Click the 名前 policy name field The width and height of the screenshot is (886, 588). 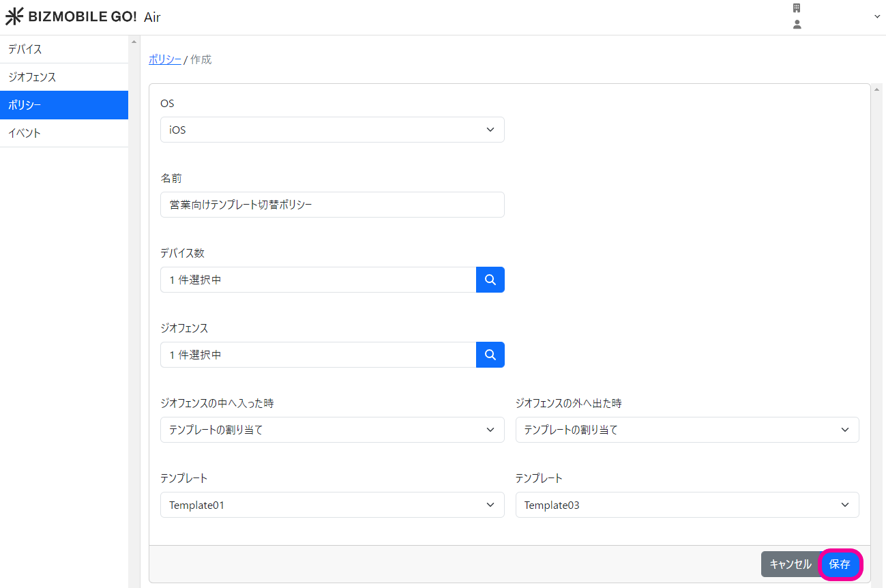pos(332,205)
